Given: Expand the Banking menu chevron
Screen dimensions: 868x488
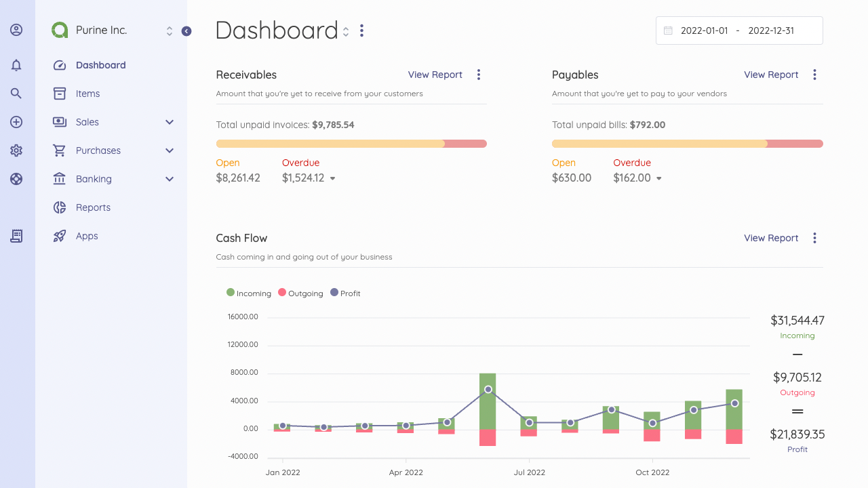Looking at the screenshot, I should [170, 179].
